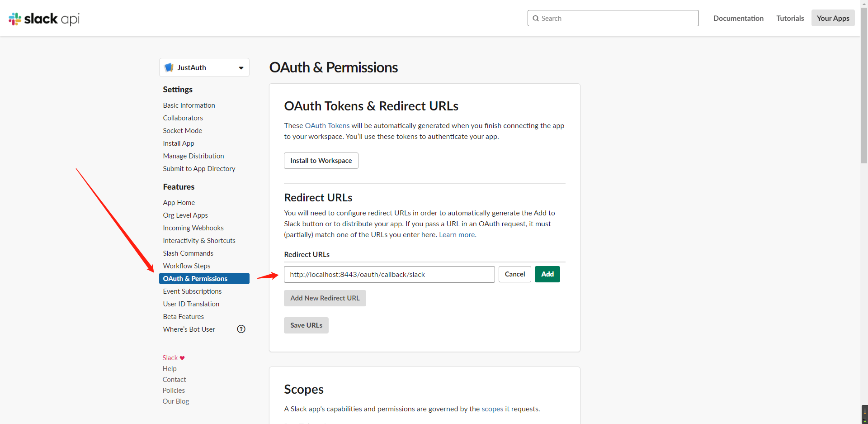Screen dimensions: 868x424
Task: Open the Tutorials menu
Action: click(x=790, y=18)
